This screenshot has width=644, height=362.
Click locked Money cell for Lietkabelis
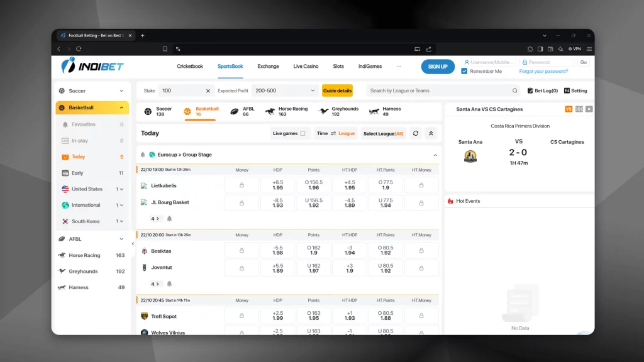coord(241,185)
